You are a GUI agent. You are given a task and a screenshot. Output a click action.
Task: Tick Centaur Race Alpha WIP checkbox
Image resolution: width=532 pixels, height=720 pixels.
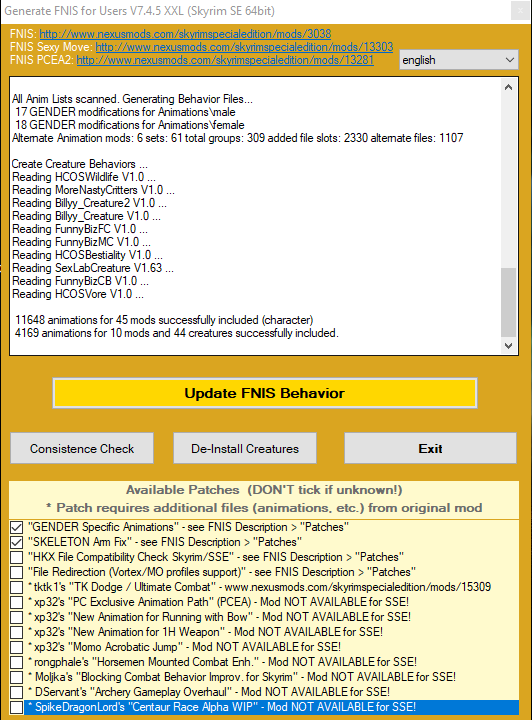pos(17,708)
